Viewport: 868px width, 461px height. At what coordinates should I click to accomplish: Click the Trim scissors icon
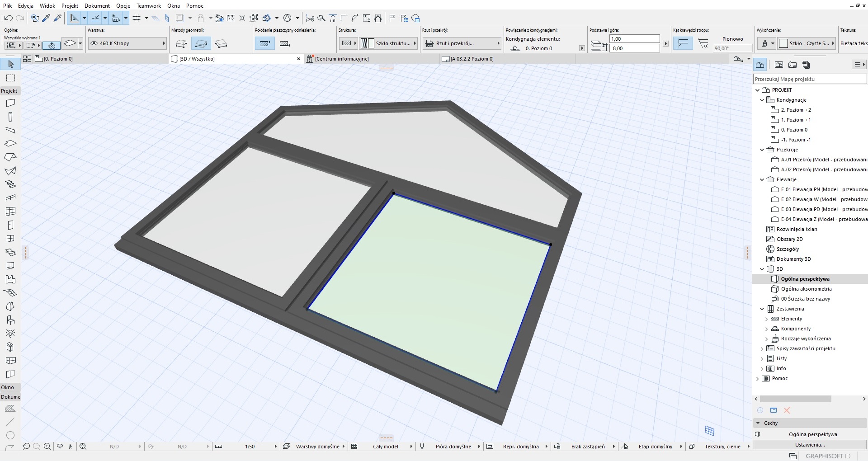click(310, 18)
